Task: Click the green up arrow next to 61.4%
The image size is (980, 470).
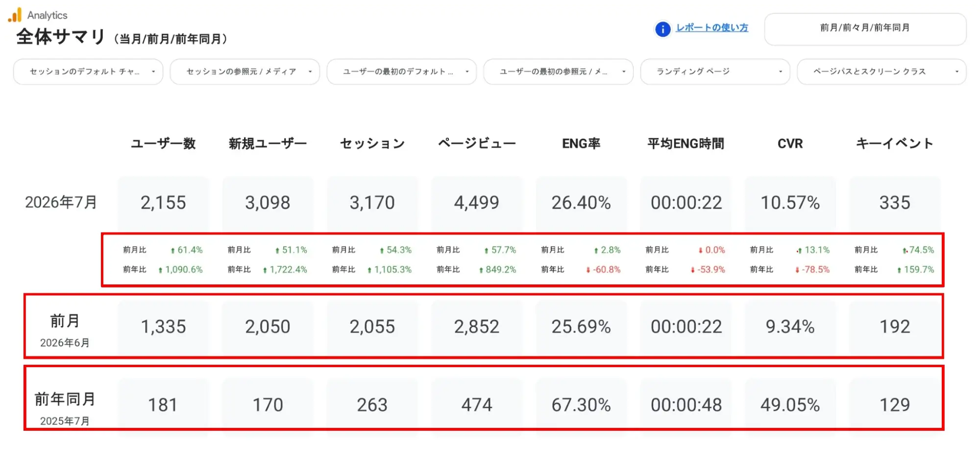Action: tap(172, 250)
